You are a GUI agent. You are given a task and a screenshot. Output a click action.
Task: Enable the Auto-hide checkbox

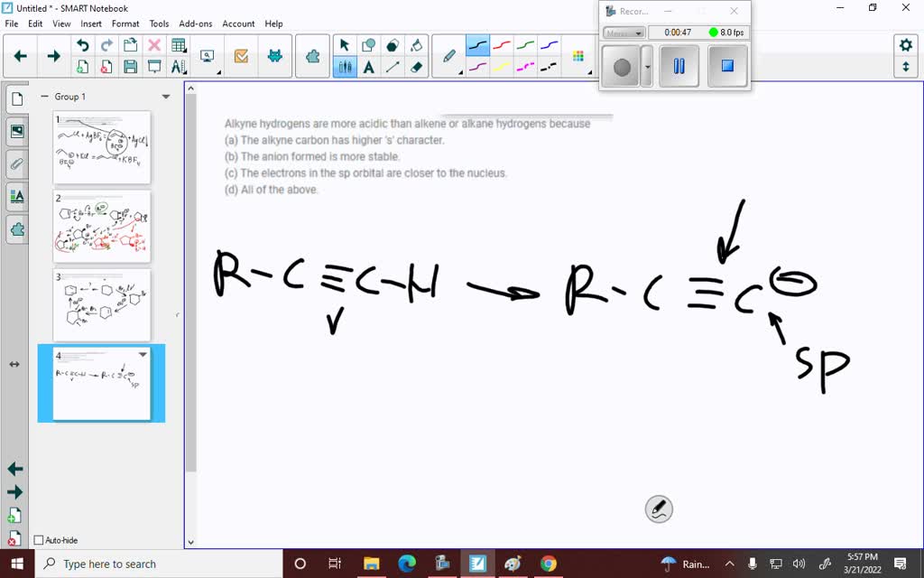[39, 540]
